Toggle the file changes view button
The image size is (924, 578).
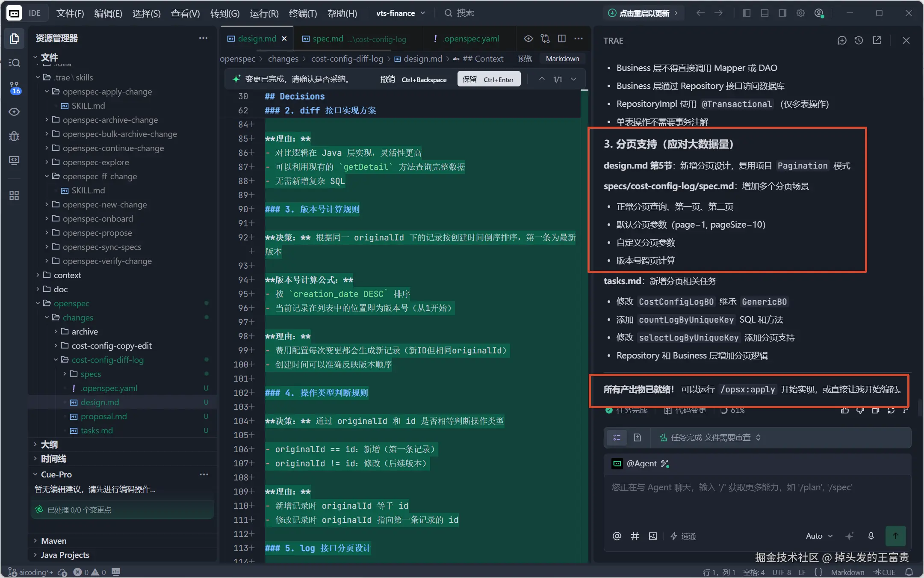637,437
